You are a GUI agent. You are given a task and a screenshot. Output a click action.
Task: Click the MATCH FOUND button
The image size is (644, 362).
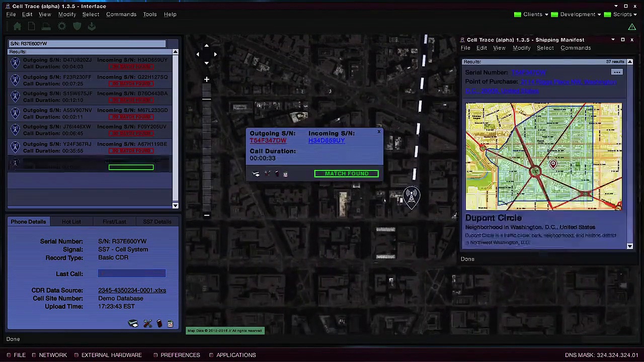coord(346,173)
